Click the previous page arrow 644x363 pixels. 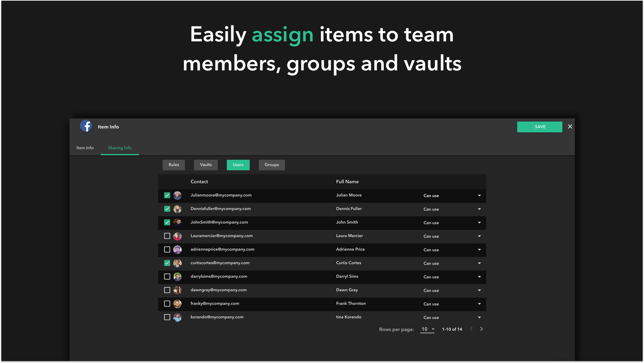471,329
